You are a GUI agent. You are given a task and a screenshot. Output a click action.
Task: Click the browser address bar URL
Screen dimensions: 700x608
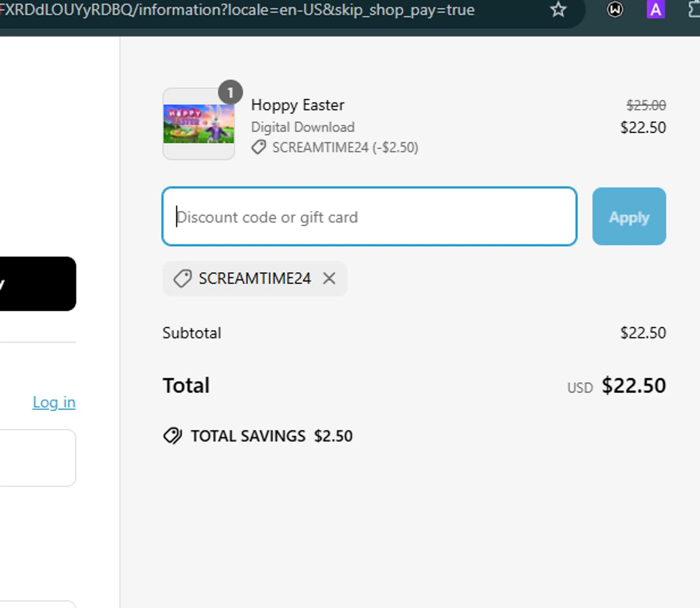[x=237, y=9]
